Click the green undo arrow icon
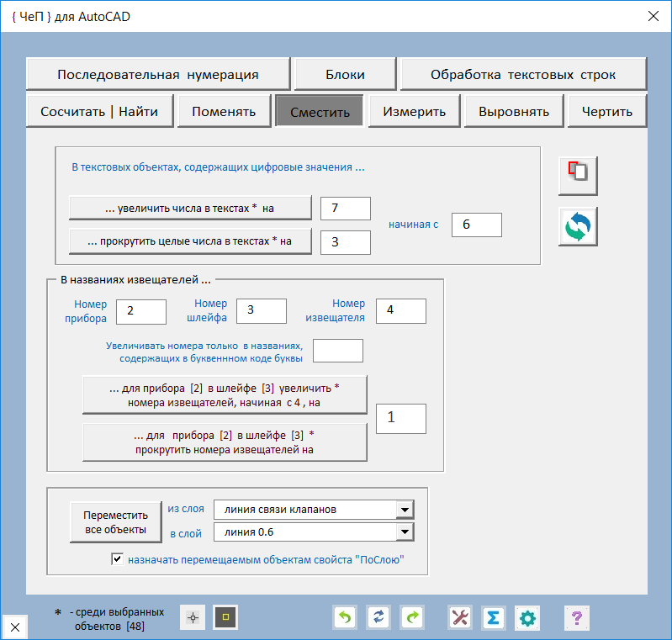The width and height of the screenshot is (672, 640). pyautogui.click(x=345, y=618)
